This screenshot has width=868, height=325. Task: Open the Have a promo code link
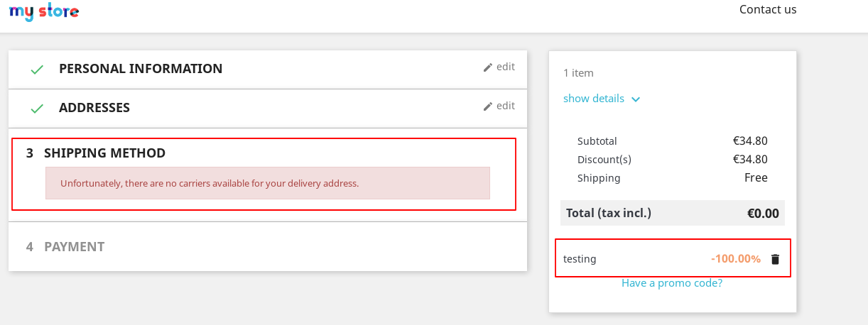tap(672, 282)
